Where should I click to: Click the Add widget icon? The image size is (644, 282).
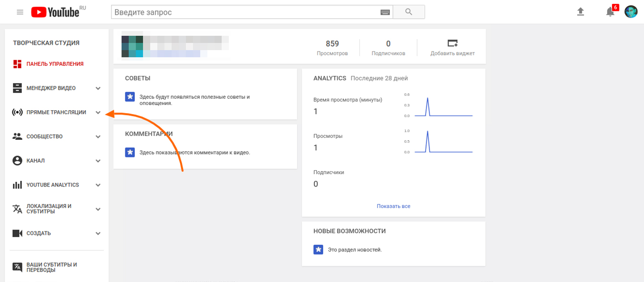pos(452,43)
